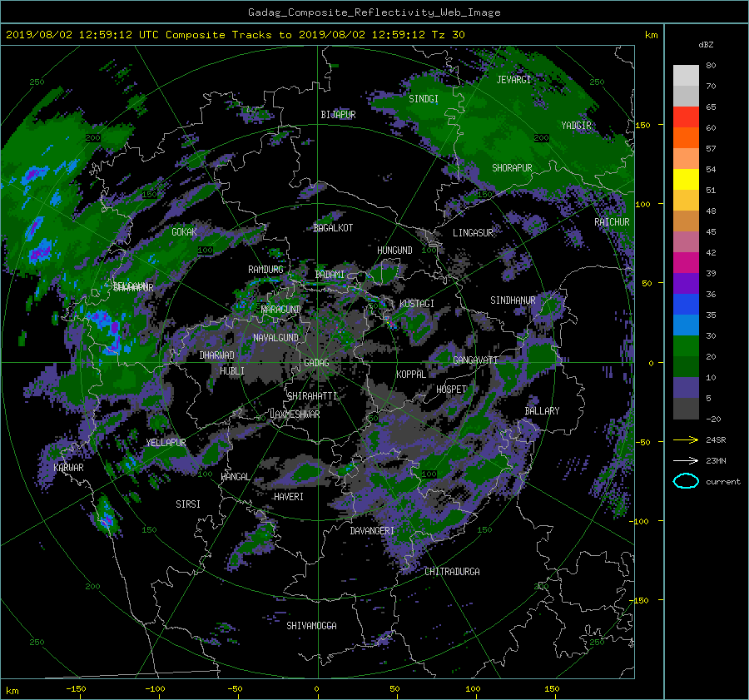Click the SINDGI city label
The image size is (749, 700).
424,99
